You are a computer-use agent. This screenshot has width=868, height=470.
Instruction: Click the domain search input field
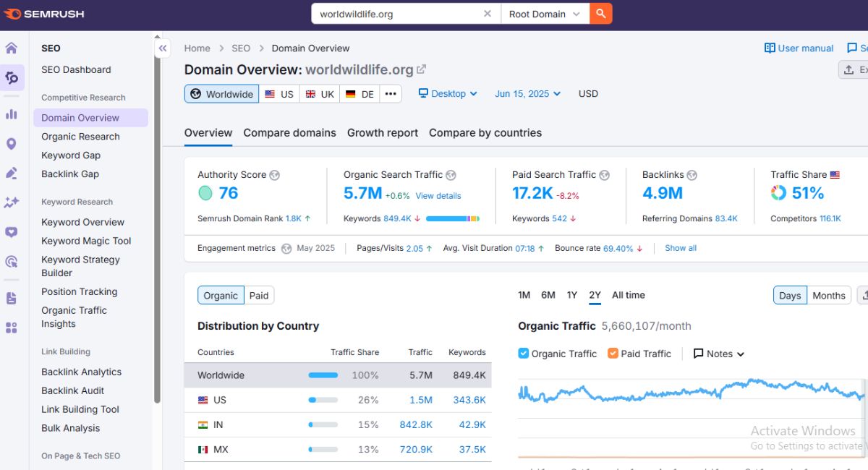(396, 14)
